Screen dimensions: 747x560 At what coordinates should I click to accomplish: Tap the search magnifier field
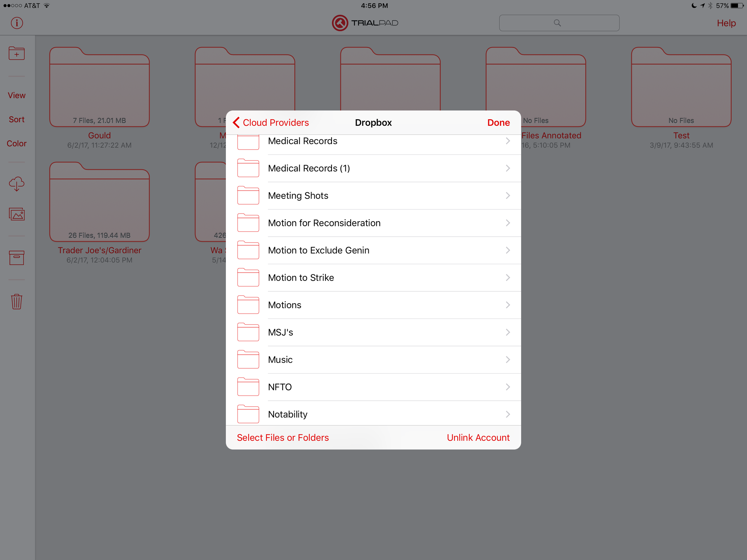[x=559, y=23]
